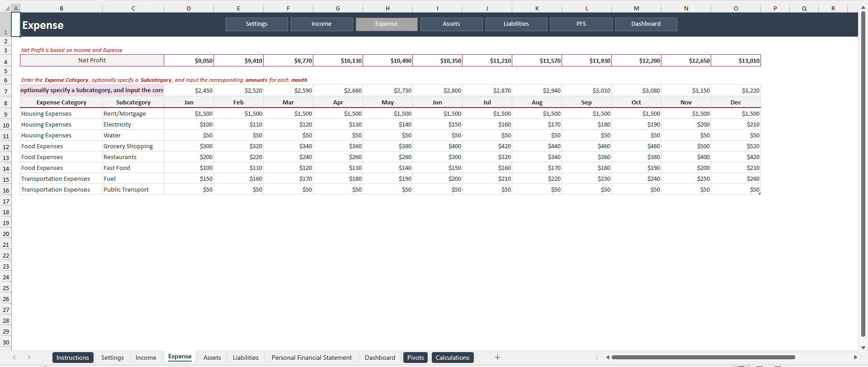Viewport: 868px width, 367px height.
Task: Switch to the Assets sheet tab
Action: [x=212, y=358]
